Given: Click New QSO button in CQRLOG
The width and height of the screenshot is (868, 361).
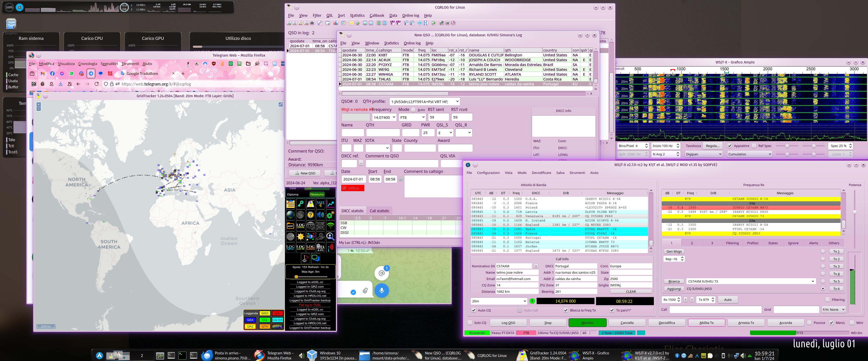Looking at the screenshot, I should pos(305,173).
